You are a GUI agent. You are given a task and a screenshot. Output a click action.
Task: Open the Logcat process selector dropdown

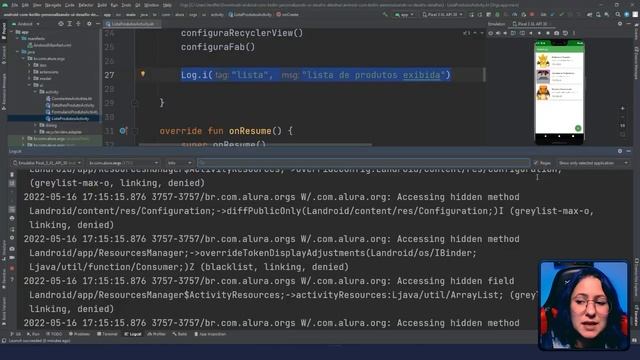tap(123, 163)
